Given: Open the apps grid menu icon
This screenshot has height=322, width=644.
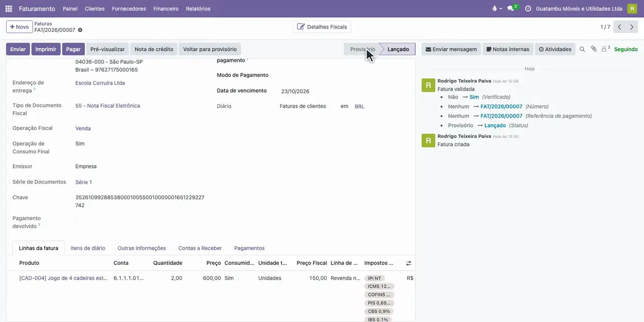Looking at the screenshot, I should coord(9,9).
